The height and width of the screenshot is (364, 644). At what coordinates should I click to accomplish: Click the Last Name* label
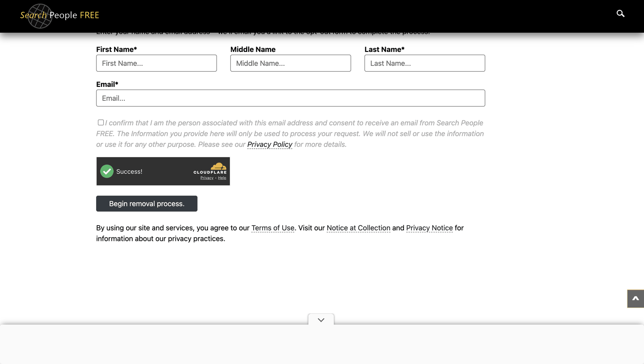click(x=385, y=49)
